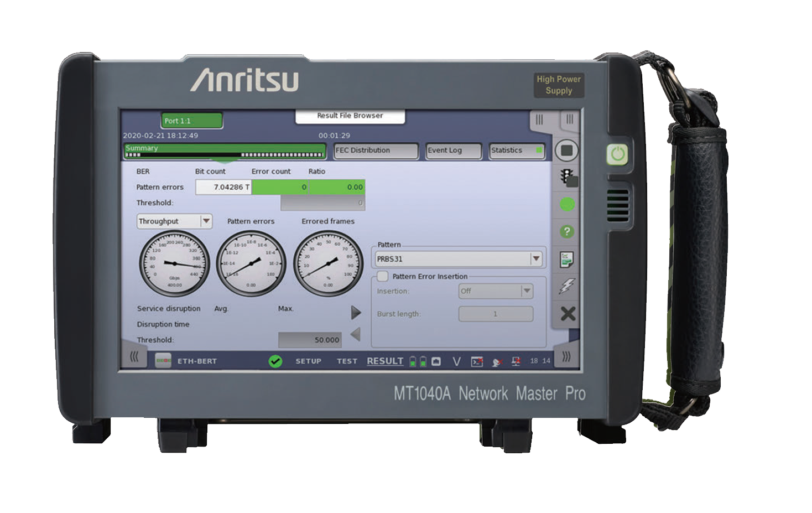Open the Event Log tab
This screenshot has height=513, width=812.
(x=453, y=151)
